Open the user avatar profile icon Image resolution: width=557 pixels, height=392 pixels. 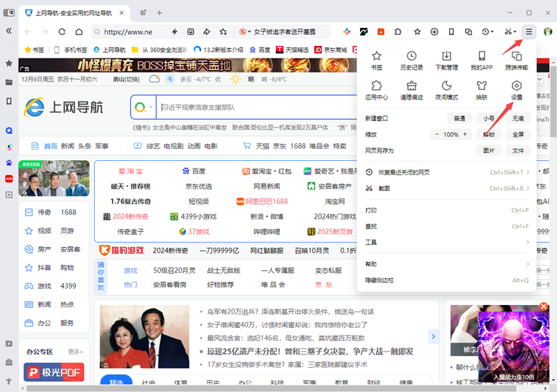tap(547, 32)
